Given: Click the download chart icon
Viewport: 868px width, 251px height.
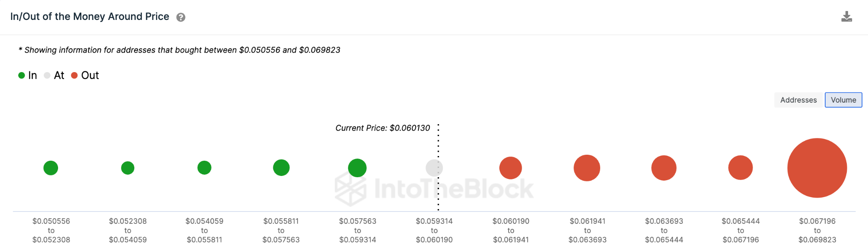Looking at the screenshot, I should coord(846,17).
